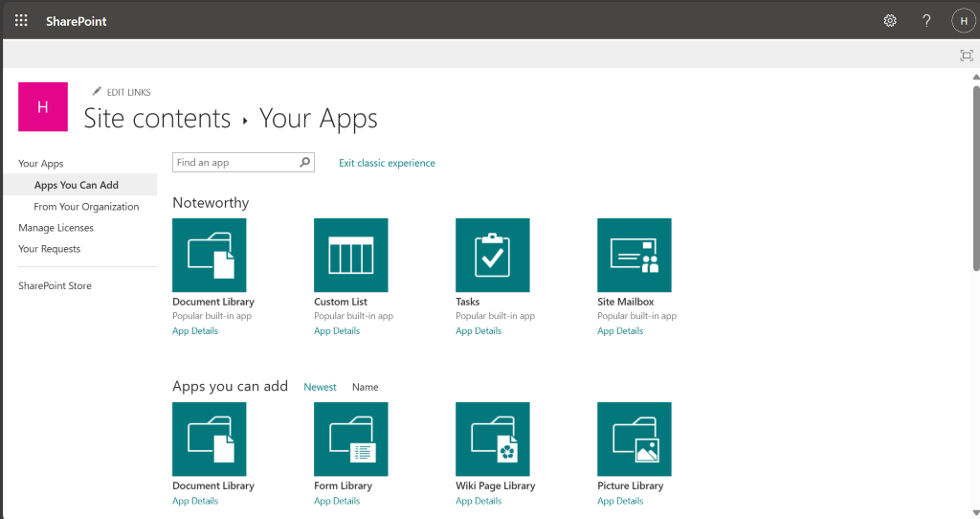Open App Details for Custom List
Viewport: 980px width, 519px height.
pos(337,330)
